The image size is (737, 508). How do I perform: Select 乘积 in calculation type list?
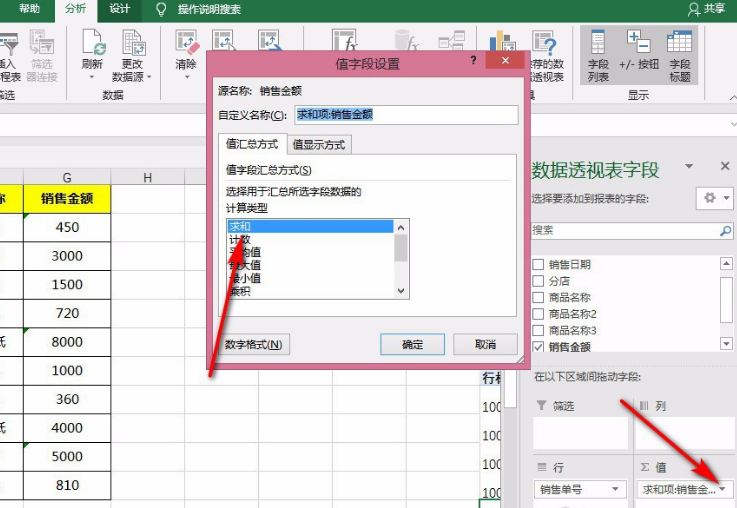(x=310, y=291)
